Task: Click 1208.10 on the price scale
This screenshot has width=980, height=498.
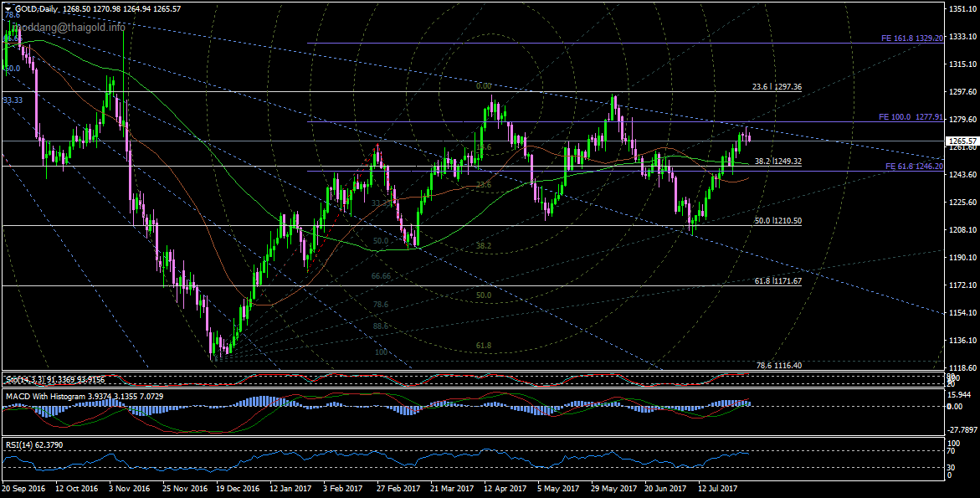Action: [962, 230]
